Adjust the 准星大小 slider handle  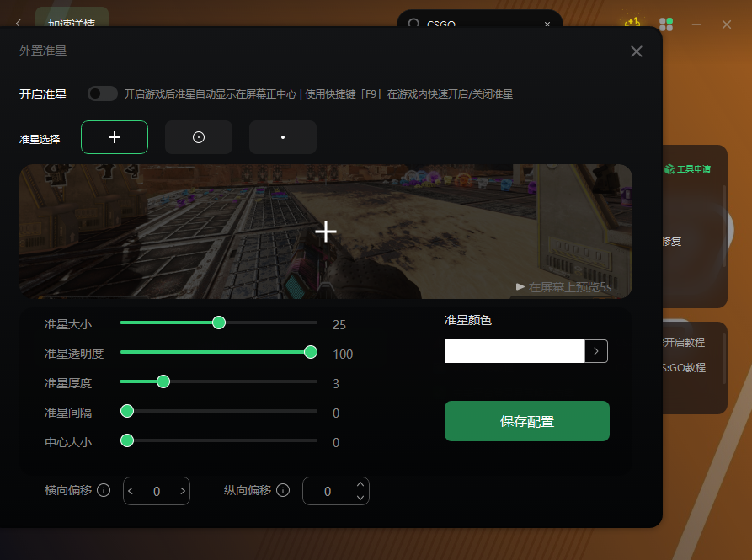click(219, 323)
